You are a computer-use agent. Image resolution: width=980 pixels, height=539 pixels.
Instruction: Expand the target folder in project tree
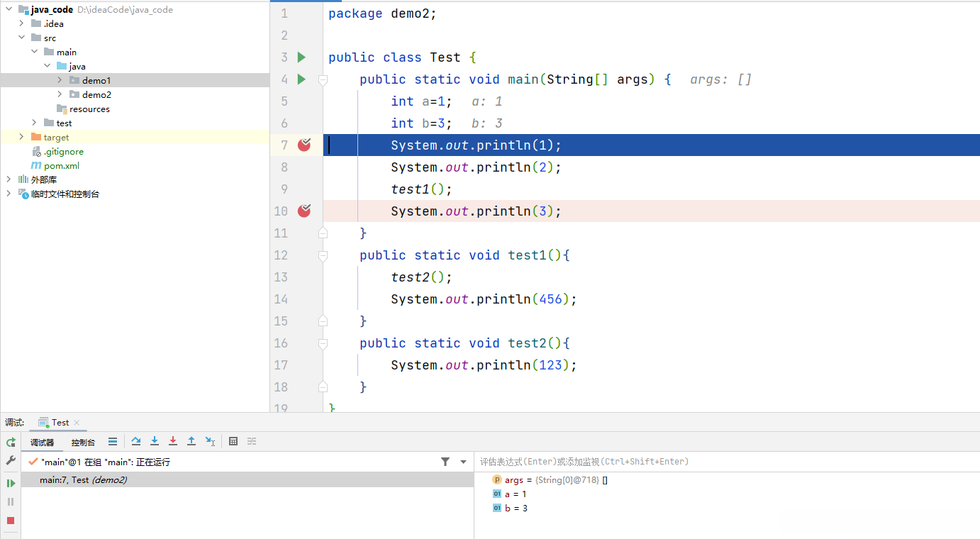(x=21, y=137)
